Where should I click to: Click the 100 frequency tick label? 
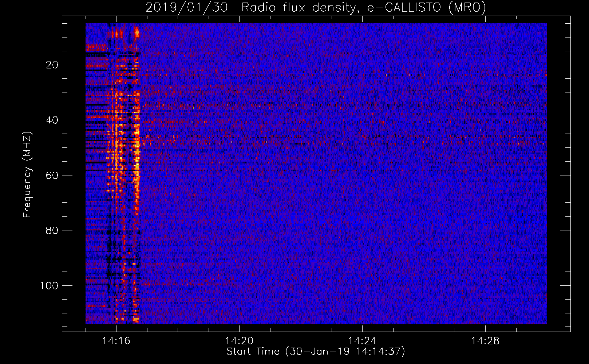49,286
